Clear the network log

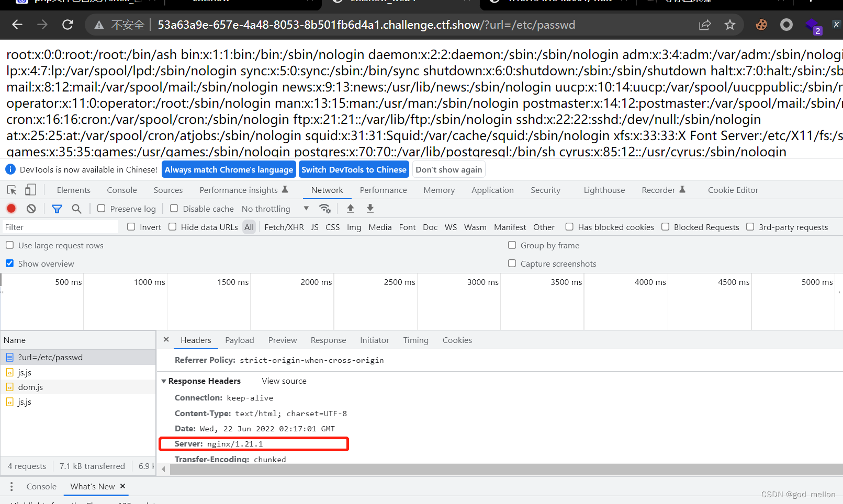(31, 209)
